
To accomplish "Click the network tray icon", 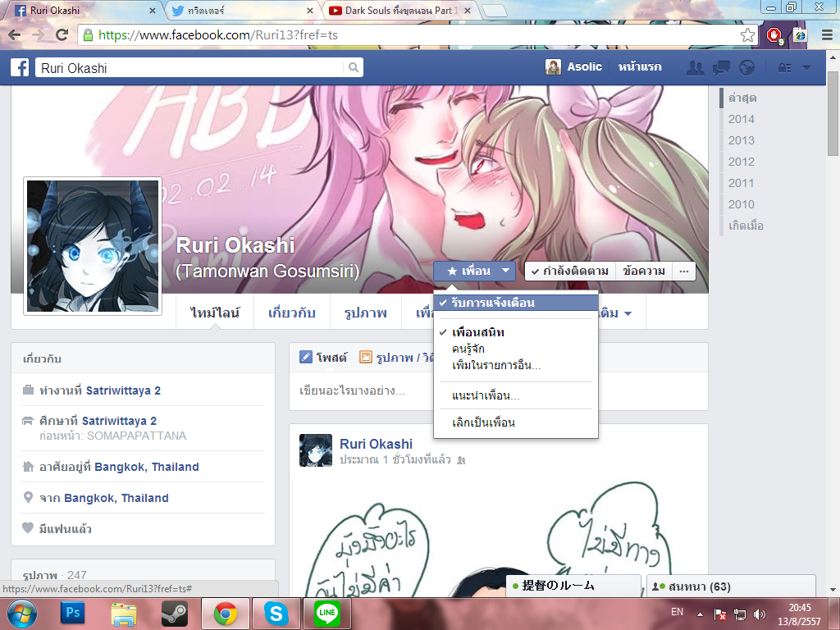I will click(740, 614).
